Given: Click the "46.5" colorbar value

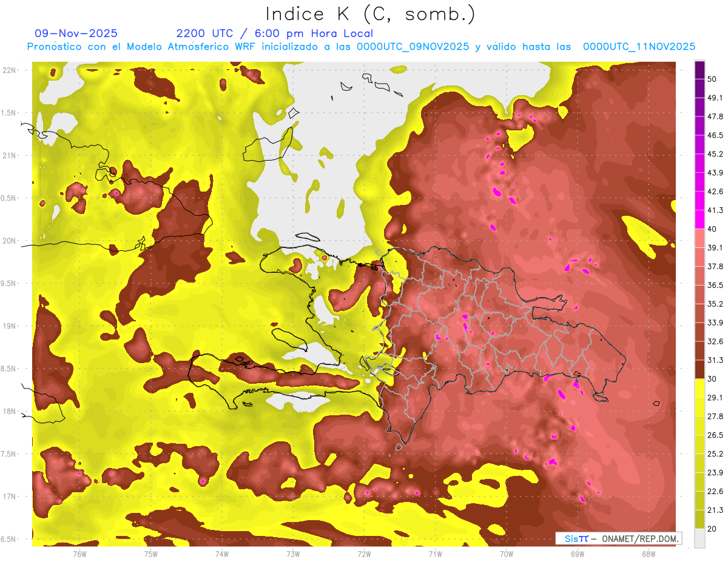Looking at the screenshot, I should pos(715,135).
